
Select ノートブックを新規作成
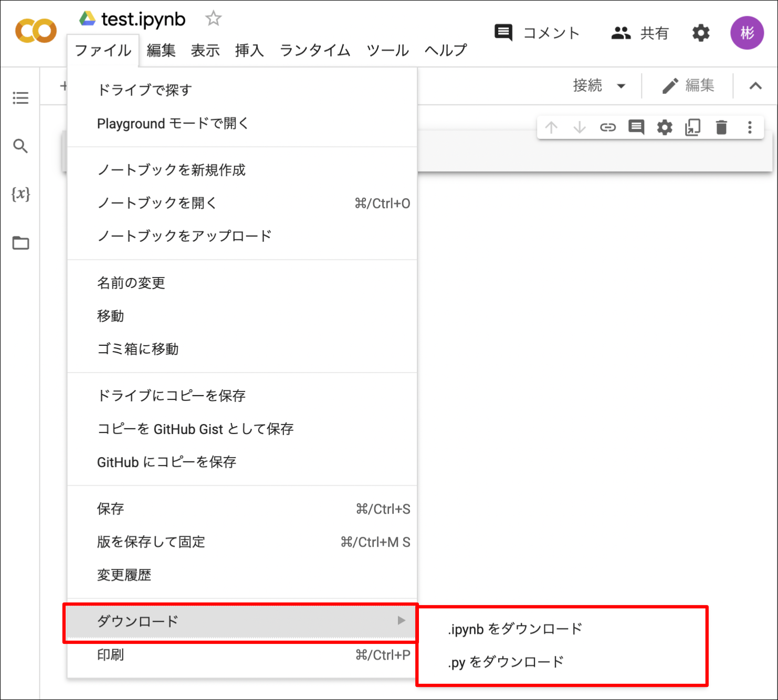pos(242,170)
